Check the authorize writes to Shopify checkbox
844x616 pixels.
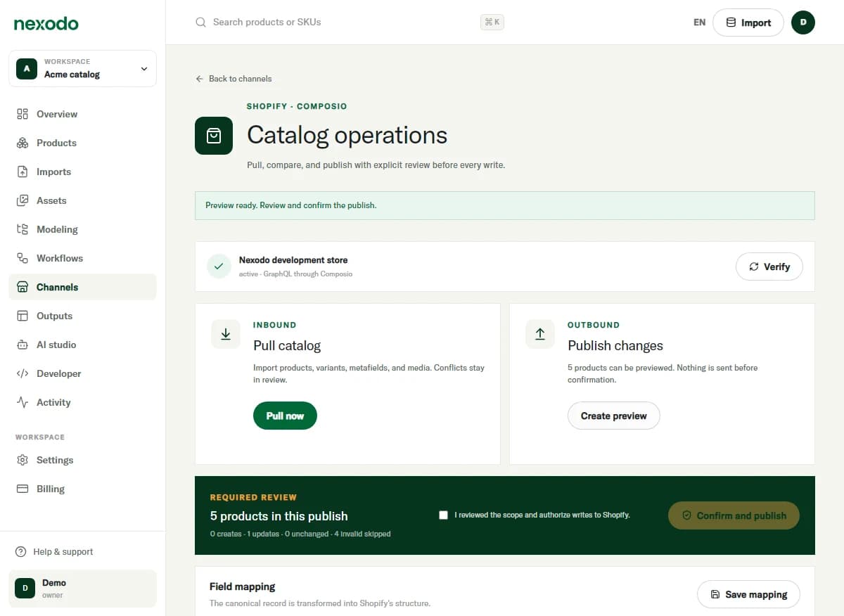[x=443, y=515]
